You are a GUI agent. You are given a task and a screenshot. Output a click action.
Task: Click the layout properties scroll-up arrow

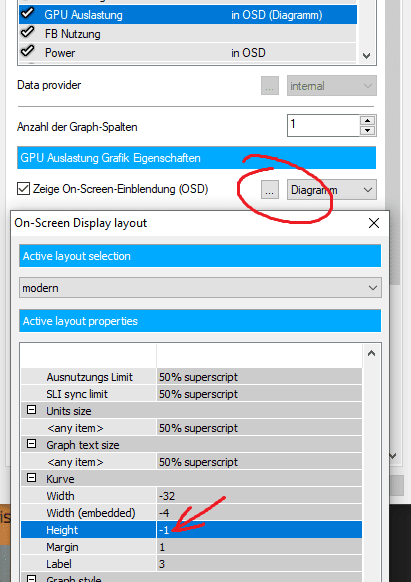coord(371,353)
